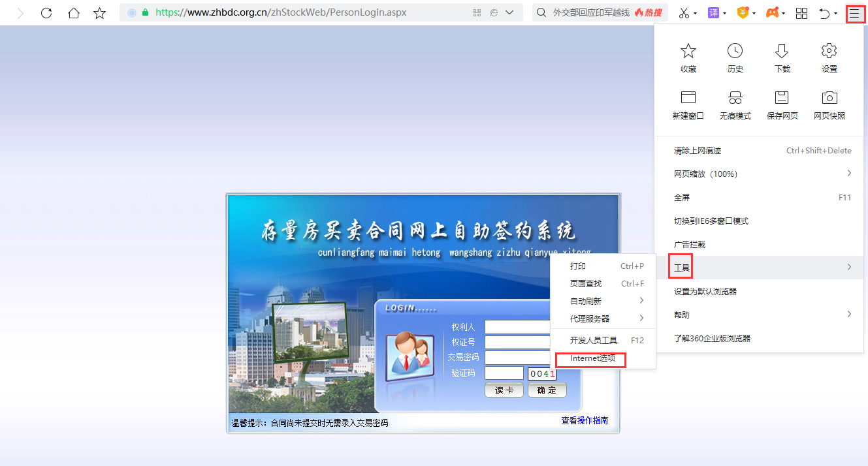Open the address bar dropdown arrow

pos(509,12)
